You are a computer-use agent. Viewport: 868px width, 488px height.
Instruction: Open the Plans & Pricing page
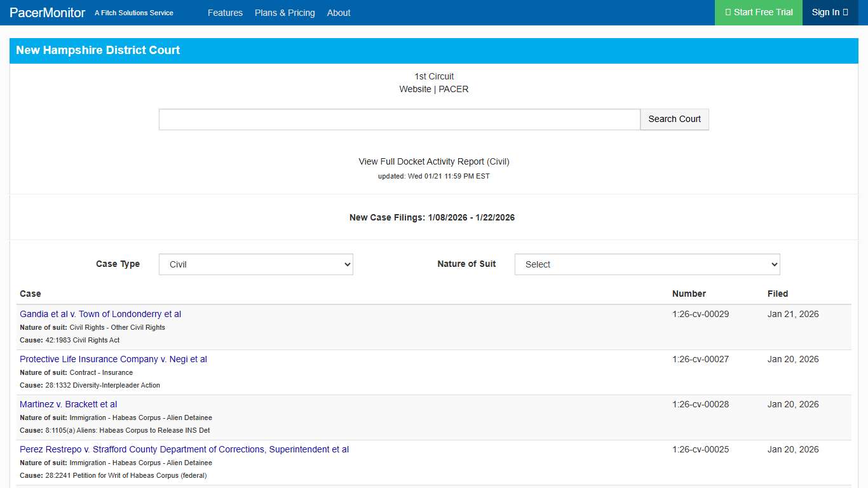coord(284,13)
